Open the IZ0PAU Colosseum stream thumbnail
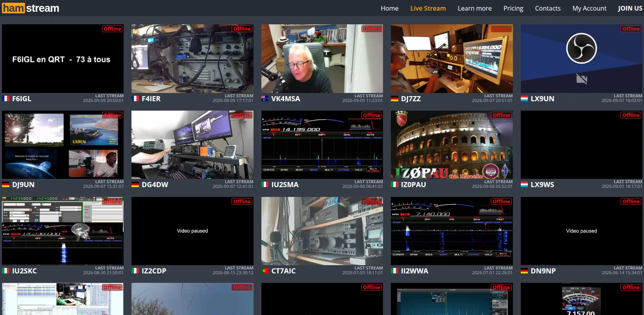The height and width of the screenshot is (315, 644). (452, 145)
